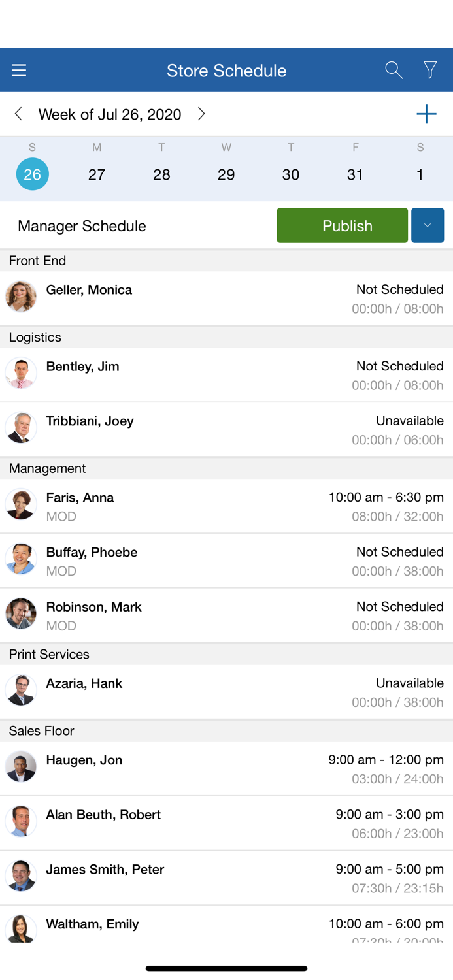Go to previous week arrow
The width and height of the screenshot is (453, 980).
pyautogui.click(x=18, y=114)
